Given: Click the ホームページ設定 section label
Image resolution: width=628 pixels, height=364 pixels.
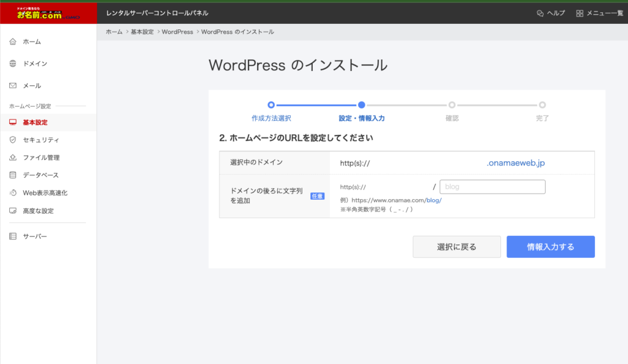Looking at the screenshot, I should pyautogui.click(x=30, y=106).
